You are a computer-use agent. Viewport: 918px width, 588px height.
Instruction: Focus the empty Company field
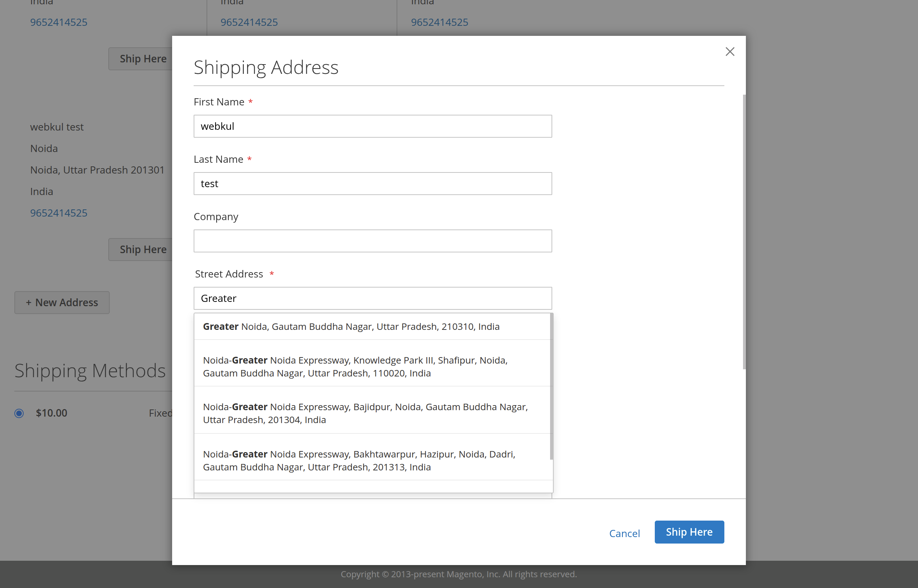coord(373,241)
